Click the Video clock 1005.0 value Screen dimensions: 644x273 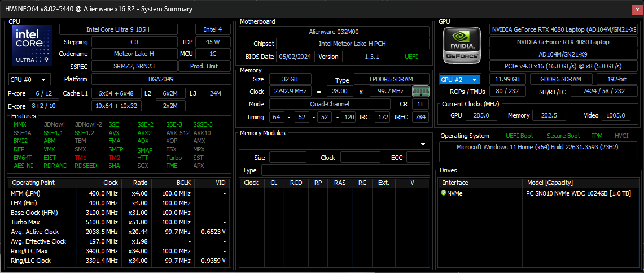click(616, 115)
